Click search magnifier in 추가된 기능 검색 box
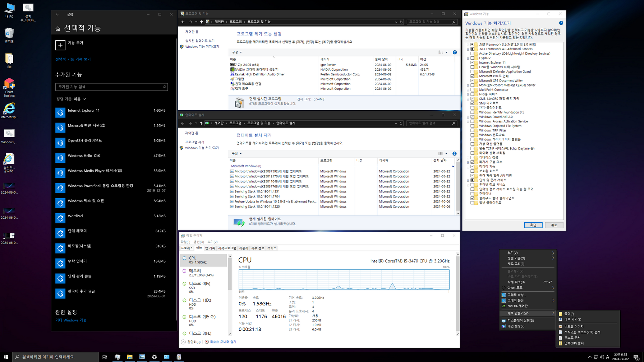 pos(164,87)
